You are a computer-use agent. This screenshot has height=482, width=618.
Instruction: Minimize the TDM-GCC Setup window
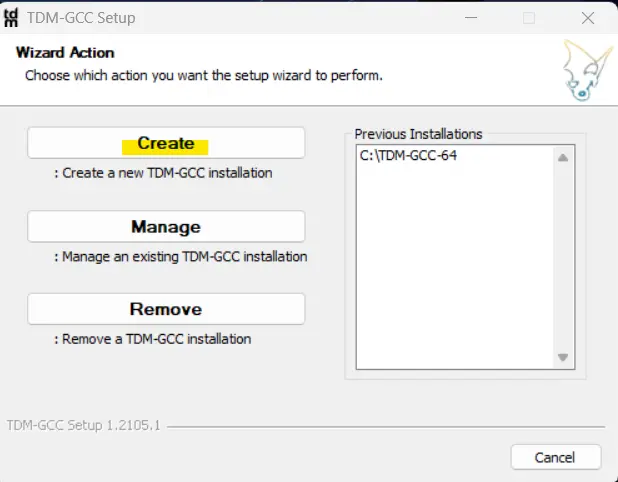click(472, 18)
